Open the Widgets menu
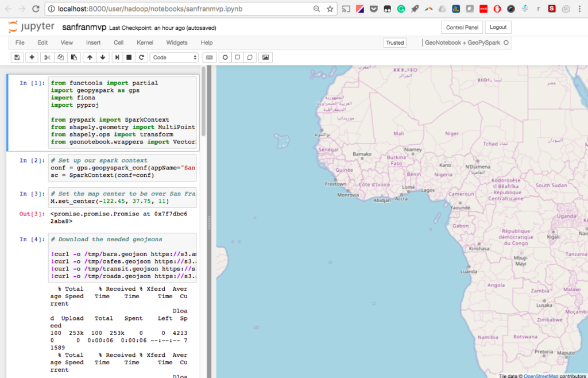The height and width of the screenshot is (378, 588). coord(177,43)
